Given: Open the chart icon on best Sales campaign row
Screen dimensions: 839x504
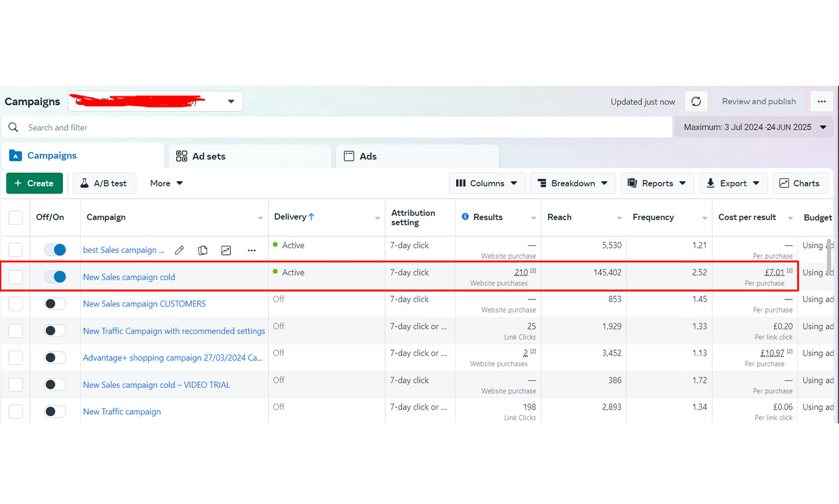Looking at the screenshot, I should click(226, 250).
